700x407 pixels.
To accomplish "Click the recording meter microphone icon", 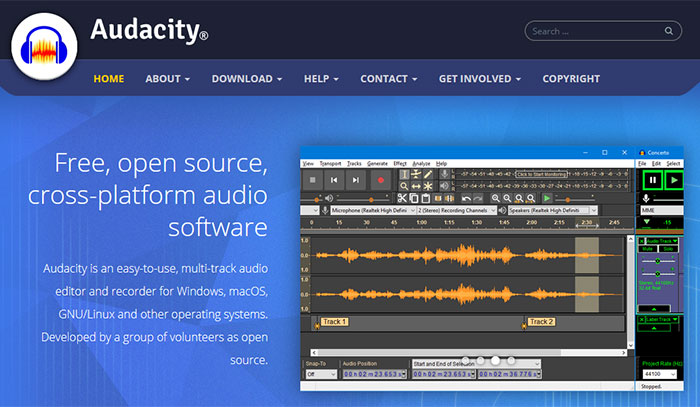I will (445, 174).
